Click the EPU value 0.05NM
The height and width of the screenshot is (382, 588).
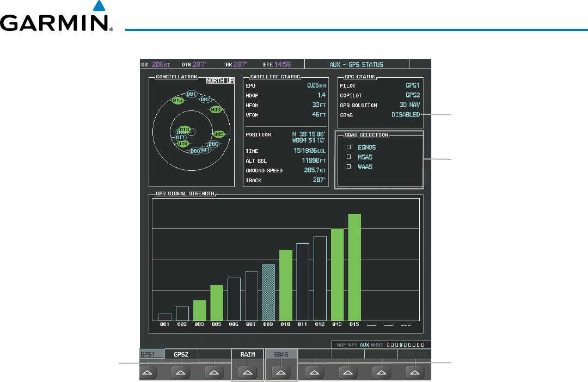316,85
